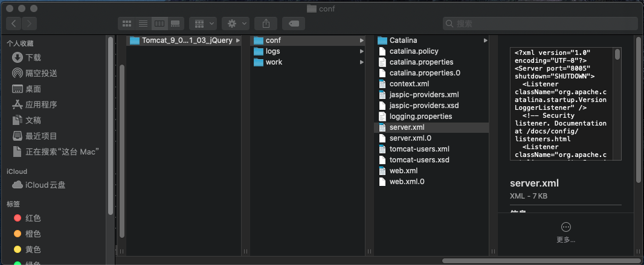
Task: Select jaspic-providers.xml file
Action: pyautogui.click(x=431, y=95)
